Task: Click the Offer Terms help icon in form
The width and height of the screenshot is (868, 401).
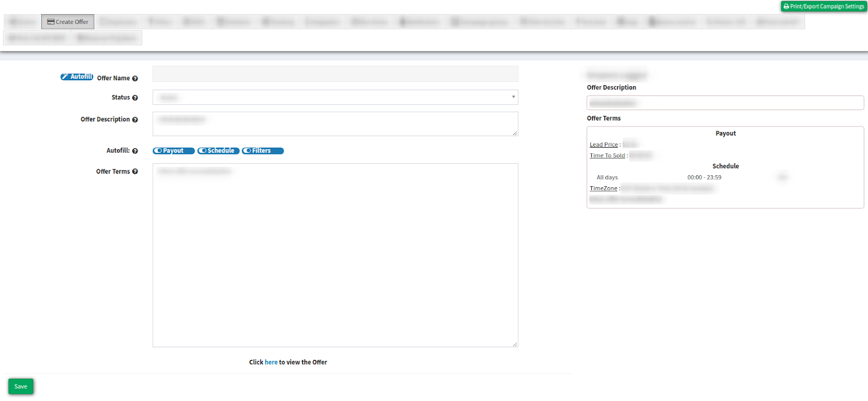Action: [135, 171]
